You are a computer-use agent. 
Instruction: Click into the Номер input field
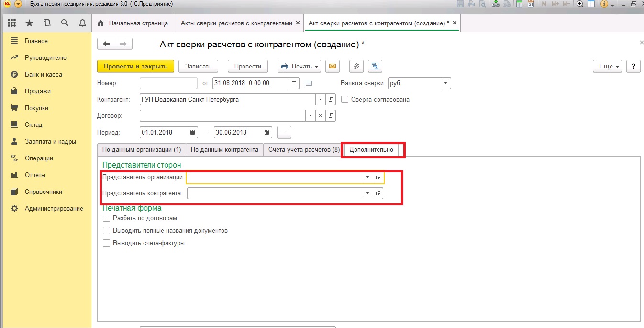point(168,83)
